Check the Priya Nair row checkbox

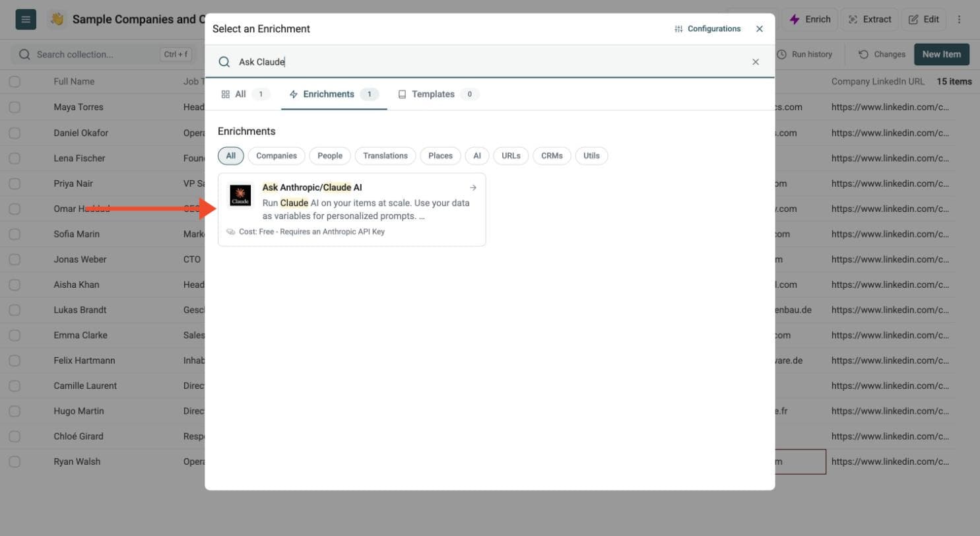15,184
